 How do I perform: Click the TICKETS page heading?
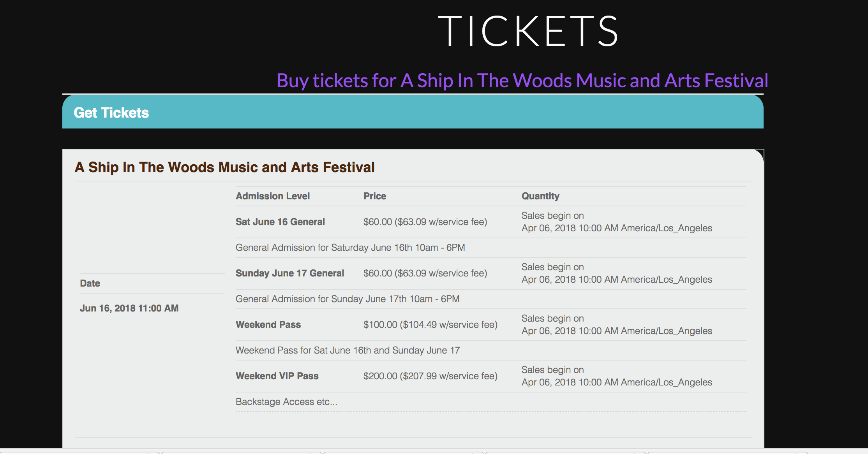[x=528, y=31]
